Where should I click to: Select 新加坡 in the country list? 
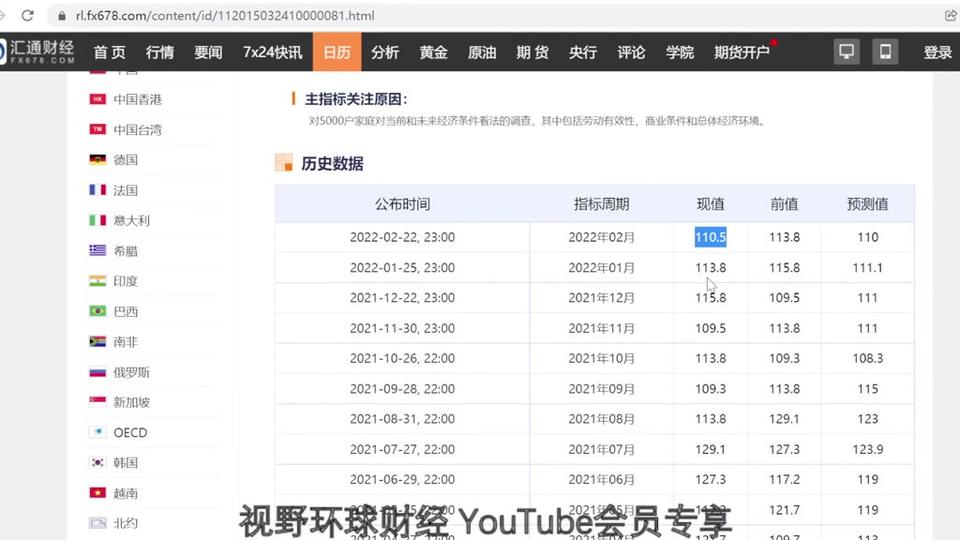(x=132, y=402)
